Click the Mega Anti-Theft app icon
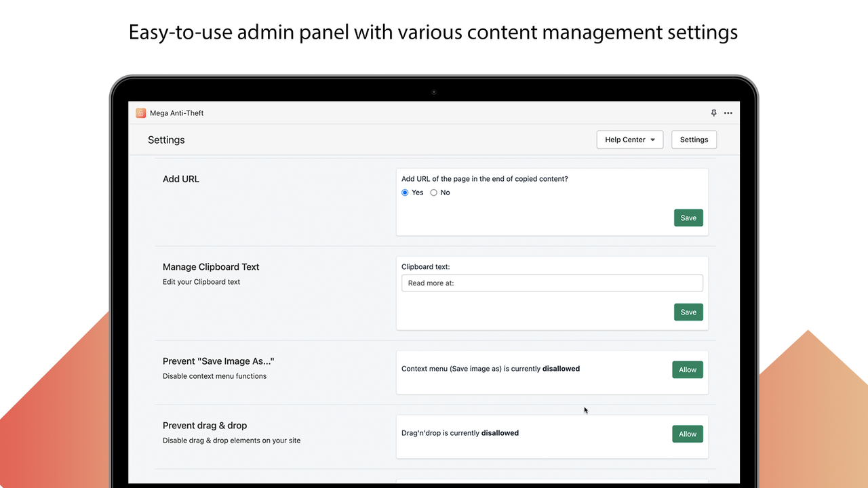Image resolution: width=868 pixels, height=488 pixels. (x=140, y=113)
